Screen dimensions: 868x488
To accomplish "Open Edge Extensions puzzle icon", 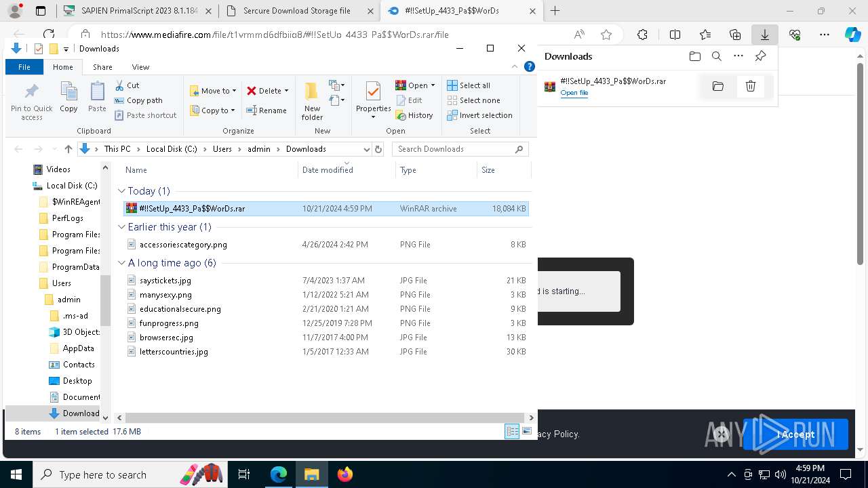I will (642, 35).
